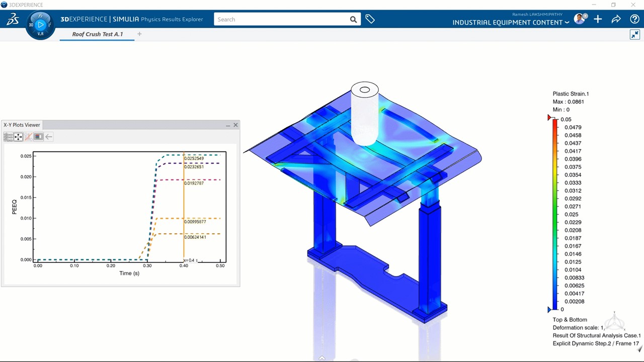Click the X-Y Plots Viewer title tab

(22, 125)
